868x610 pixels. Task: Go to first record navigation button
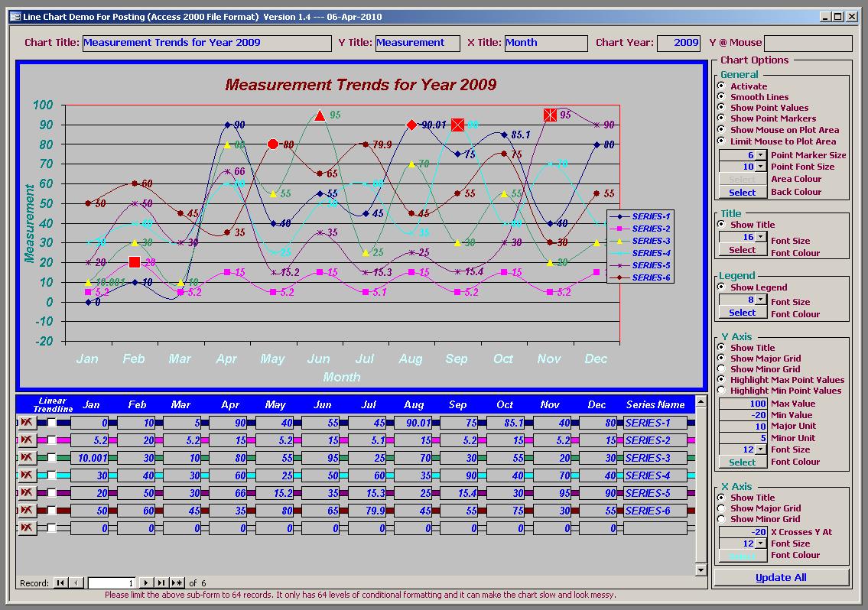click(x=60, y=583)
